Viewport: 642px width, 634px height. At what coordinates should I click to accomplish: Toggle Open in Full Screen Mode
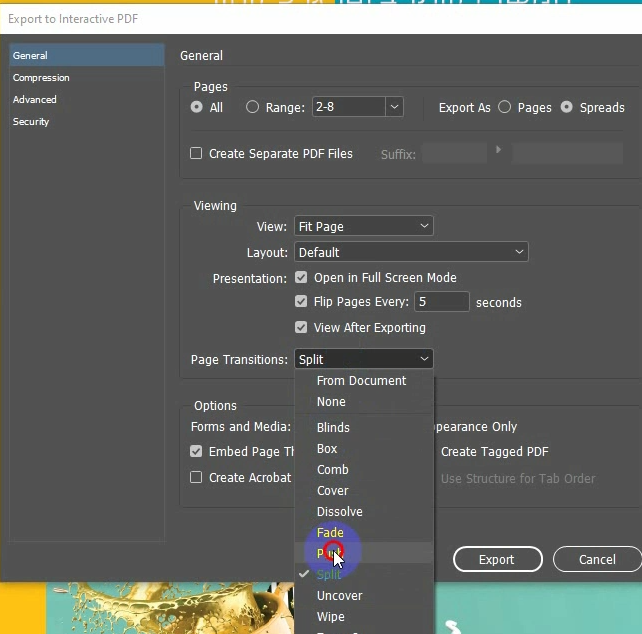301,278
